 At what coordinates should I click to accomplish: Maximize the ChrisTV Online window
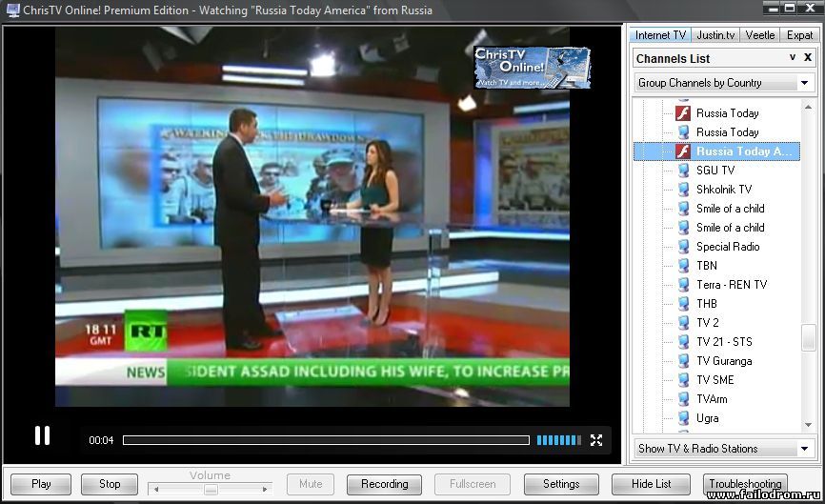click(790, 8)
